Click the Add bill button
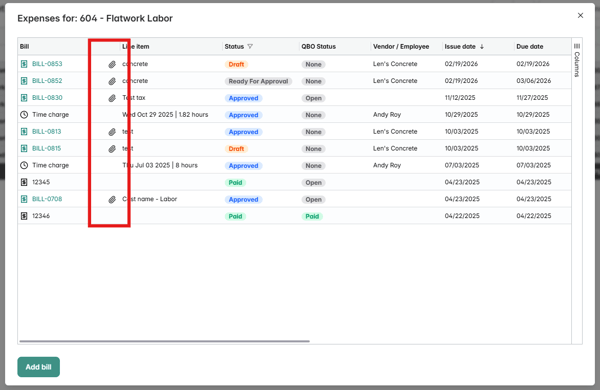This screenshot has height=390, width=600. tap(39, 367)
